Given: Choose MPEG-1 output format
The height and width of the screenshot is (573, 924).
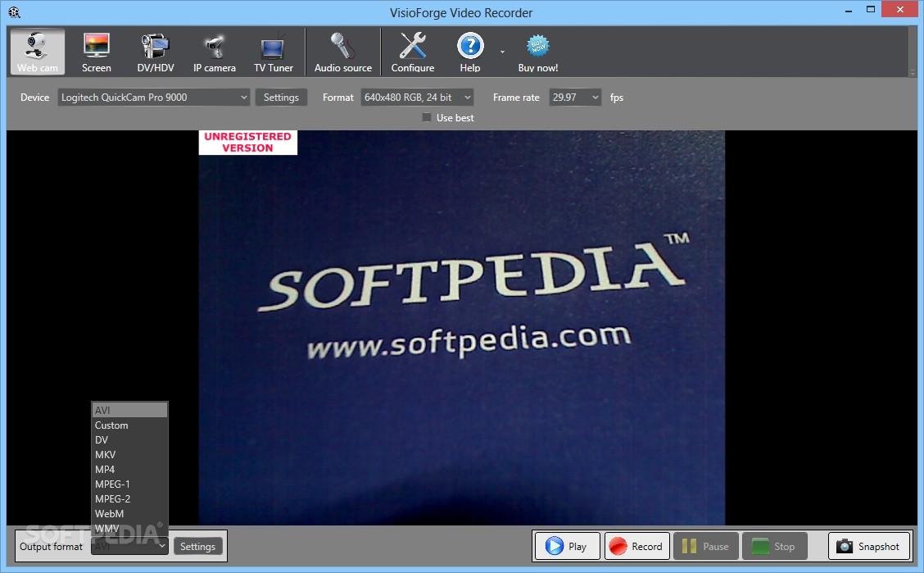Looking at the screenshot, I should click(x=129, y=484).
